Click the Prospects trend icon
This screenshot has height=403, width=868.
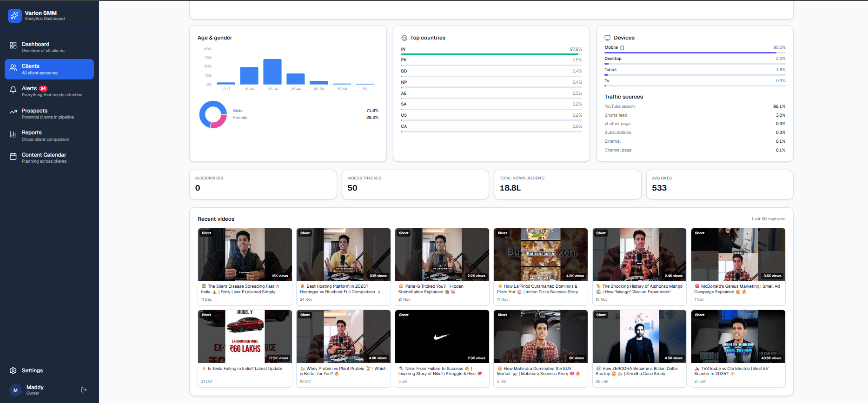point(13,112)
